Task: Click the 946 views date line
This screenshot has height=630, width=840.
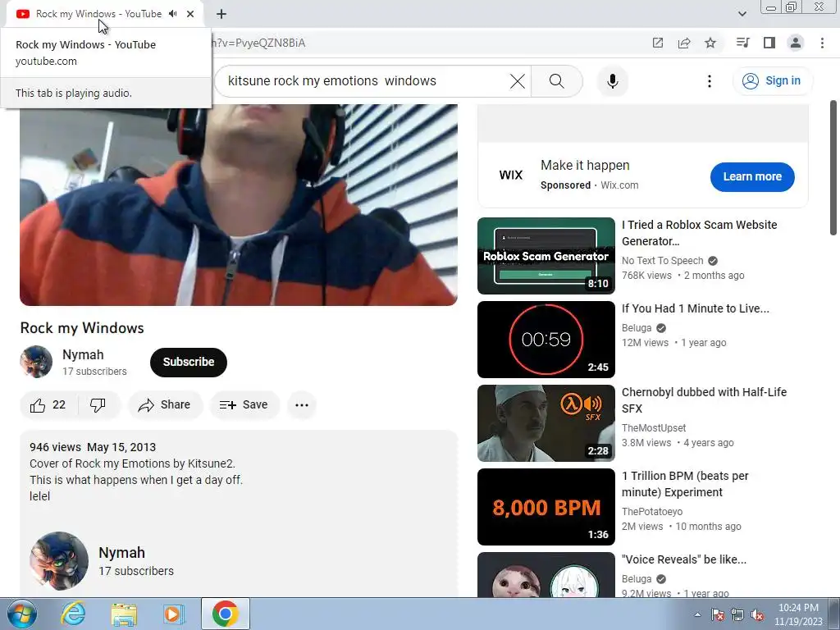Action: click(93, 447)
